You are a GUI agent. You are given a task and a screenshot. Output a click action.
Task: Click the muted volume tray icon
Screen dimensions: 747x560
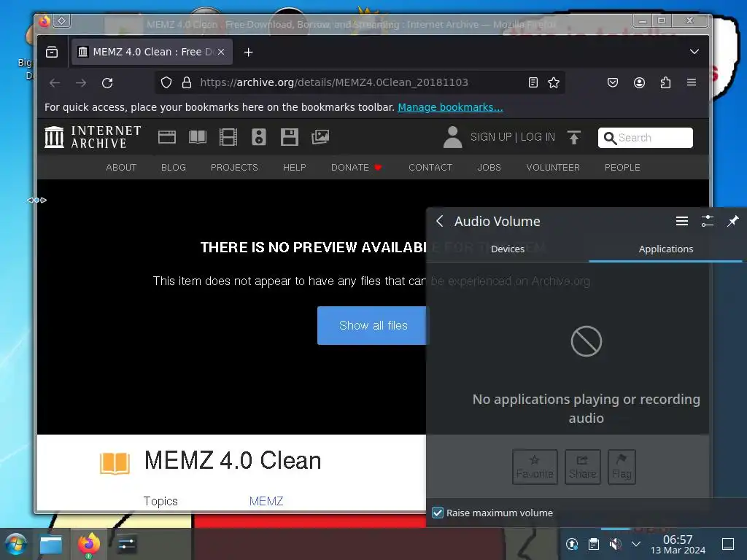pyautogui.click(x=615, y=544)
